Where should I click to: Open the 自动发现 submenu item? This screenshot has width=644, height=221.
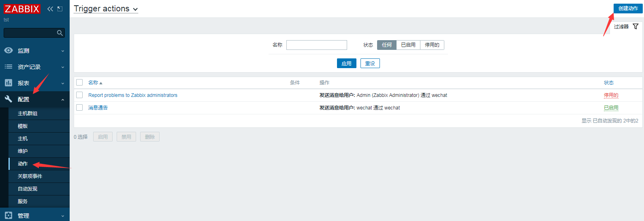click(39, 189)
